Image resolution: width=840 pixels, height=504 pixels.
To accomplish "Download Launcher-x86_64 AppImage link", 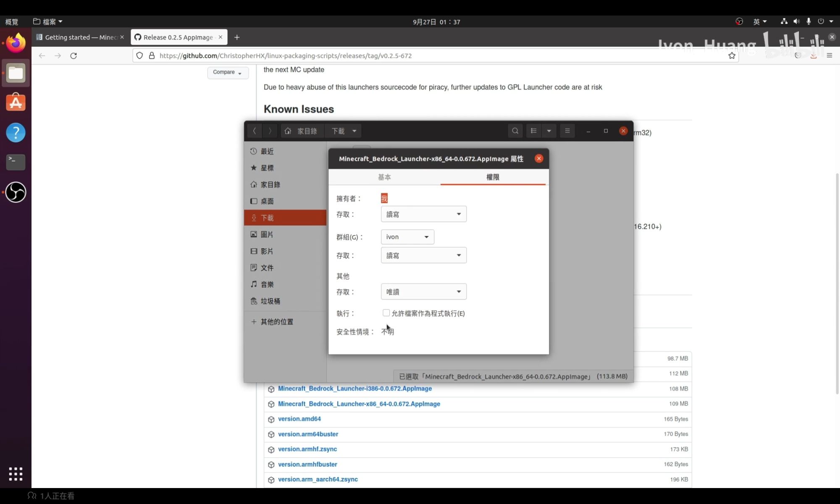I will (359, 404).
